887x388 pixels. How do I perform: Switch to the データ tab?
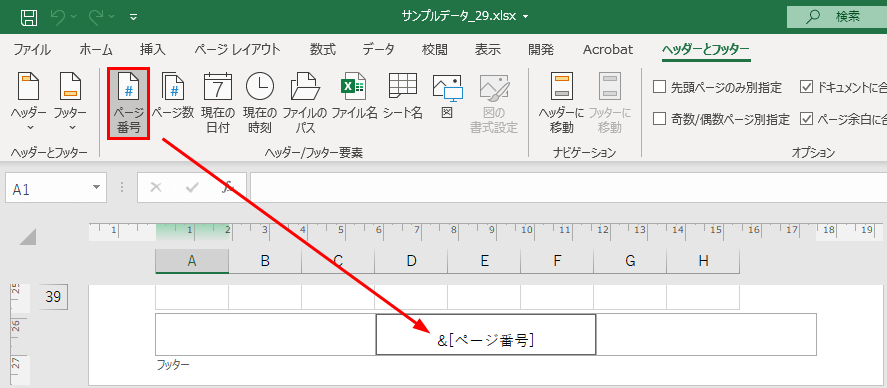pyautogui.click(x=378, y=50)
